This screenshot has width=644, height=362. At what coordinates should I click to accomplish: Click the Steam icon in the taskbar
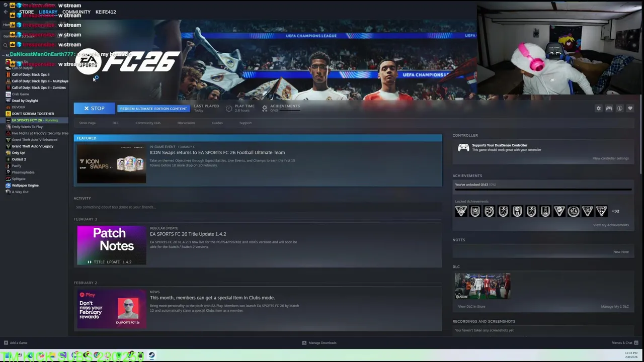coord(151,355)
